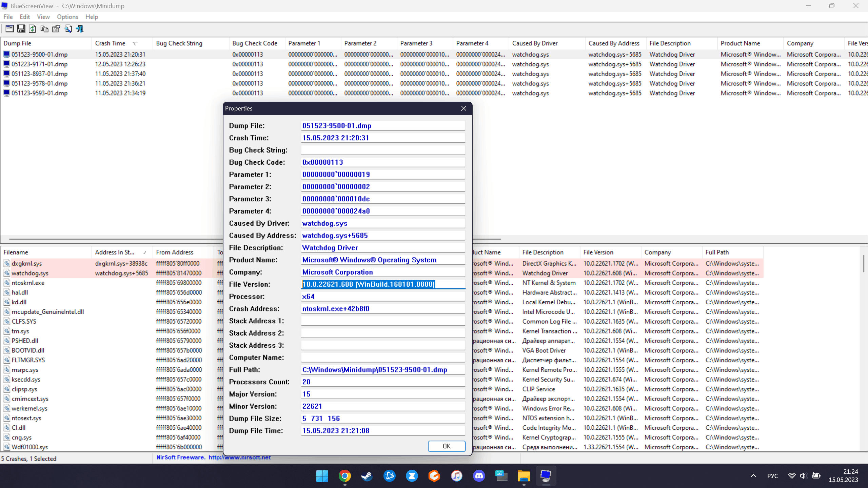
Task: Click the Full Path field in Properties
Action: pyautogui.click(x=383, y=370)
